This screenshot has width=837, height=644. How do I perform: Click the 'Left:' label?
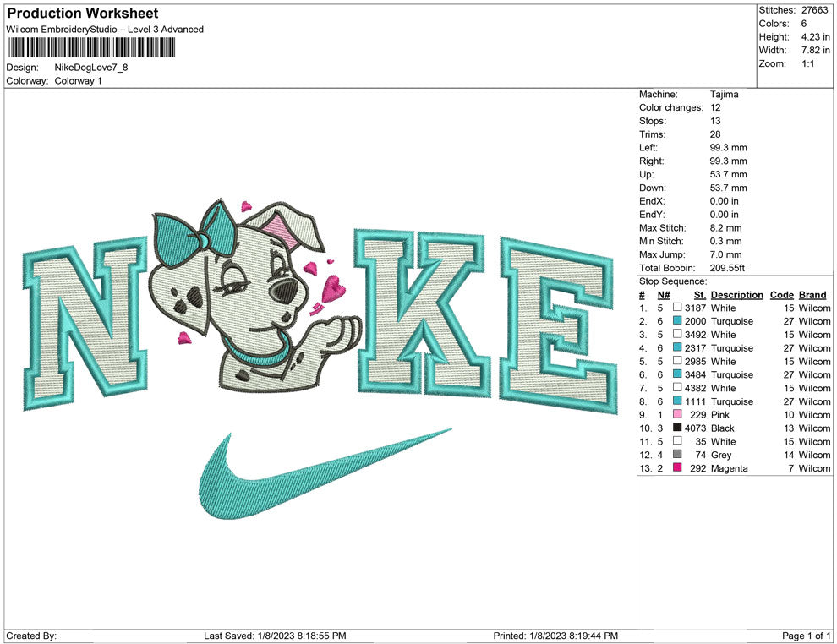[x=648, y=147]
